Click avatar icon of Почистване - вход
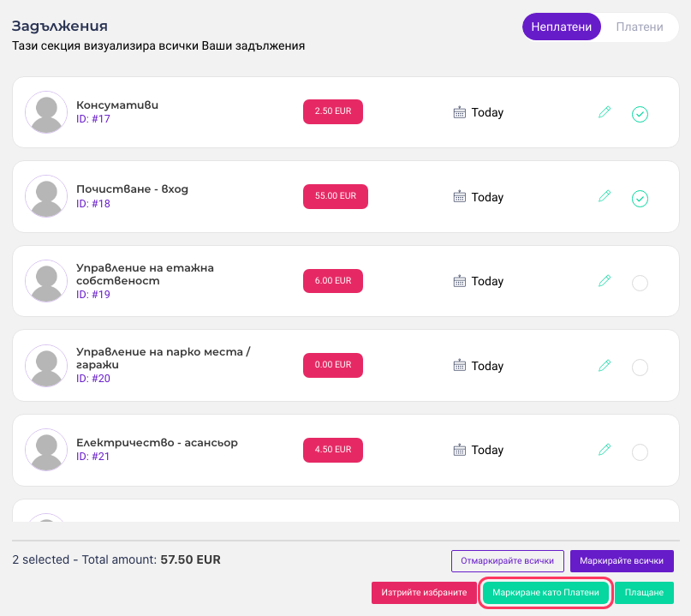Viewport: 691px width, 616px height. click(46, 196)
